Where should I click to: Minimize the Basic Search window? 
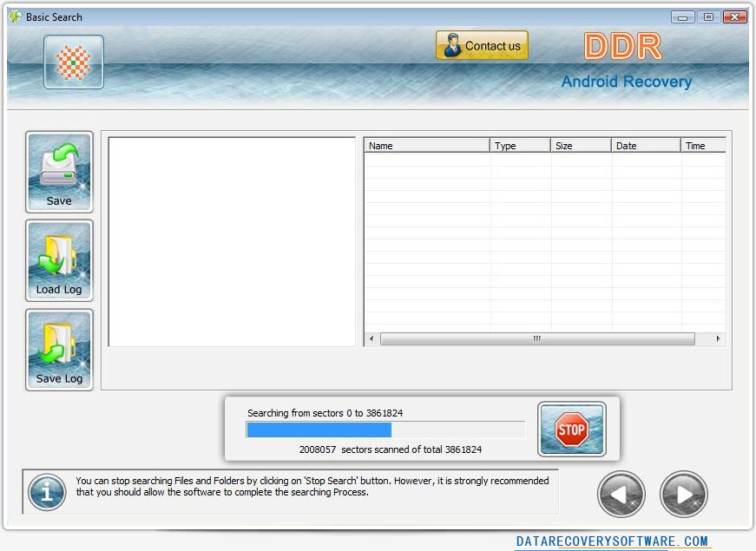pos(682,17)
